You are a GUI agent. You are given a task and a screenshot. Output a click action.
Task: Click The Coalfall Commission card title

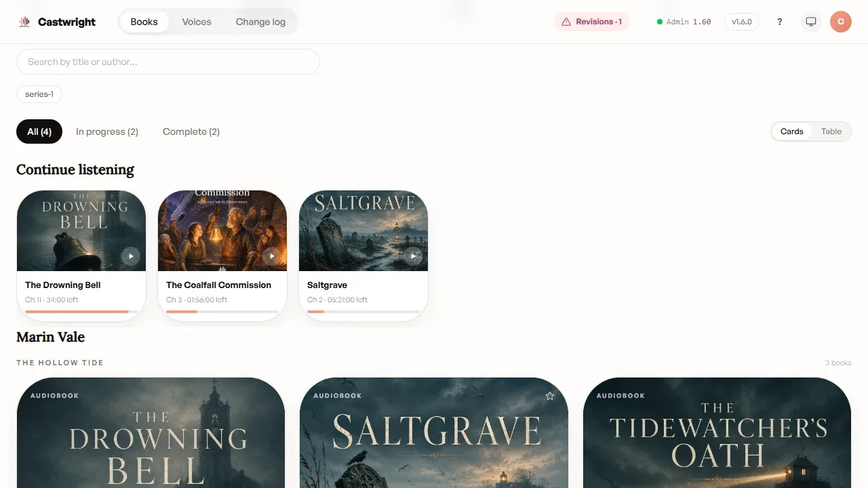tap(218, 285)
